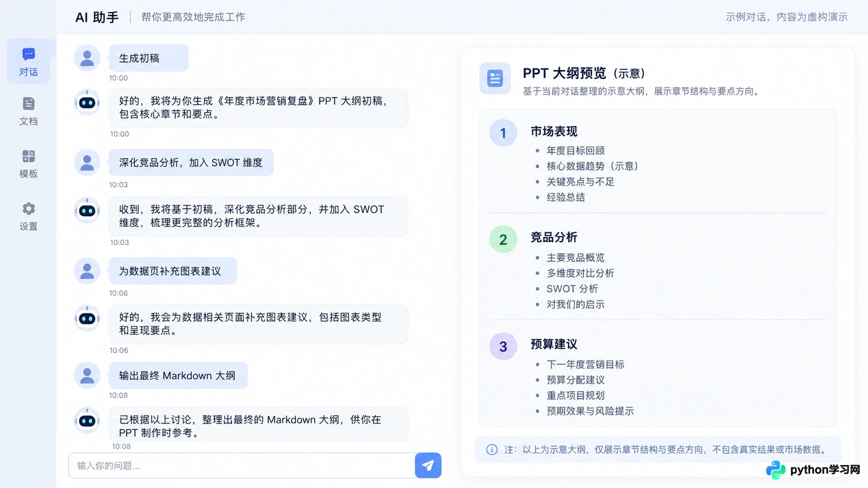Viewport: 868px width, 488px height.
Task: Click the number 2 section badge
Action: [x=503, y=239]
